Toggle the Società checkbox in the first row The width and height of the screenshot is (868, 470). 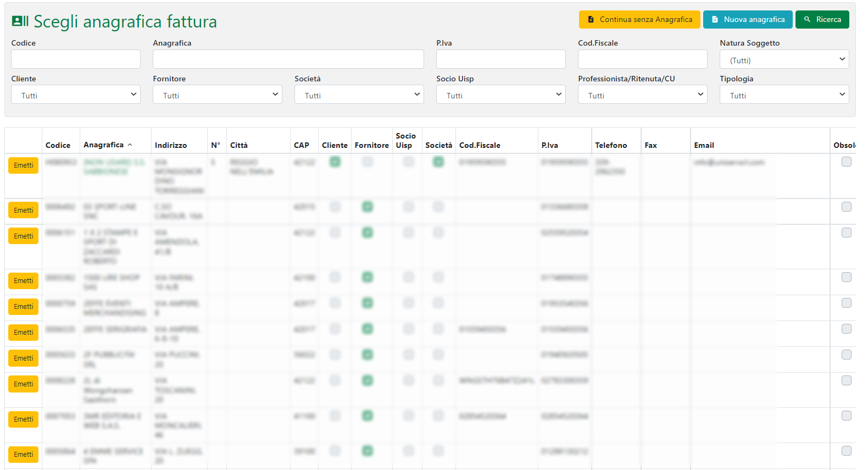tap(438, 162)
